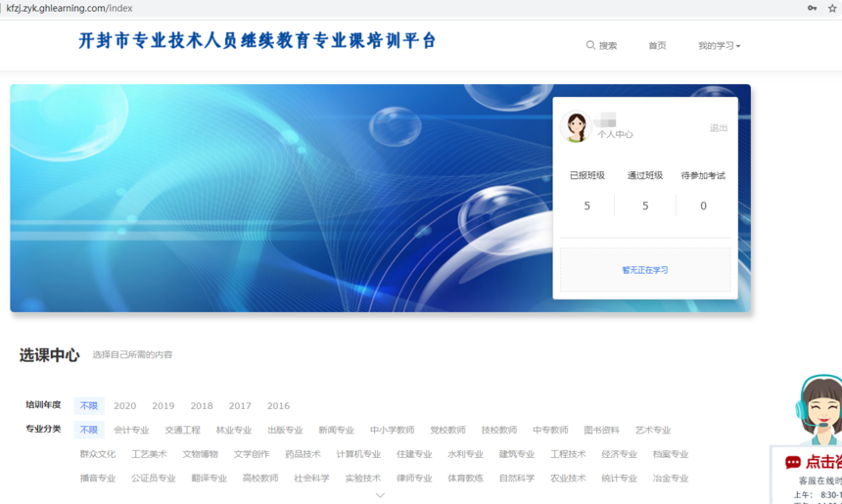Click the browser address bar URL
The height and width of the screenshot is (504, 842).
pyautogui.click(x=70, y=9)
